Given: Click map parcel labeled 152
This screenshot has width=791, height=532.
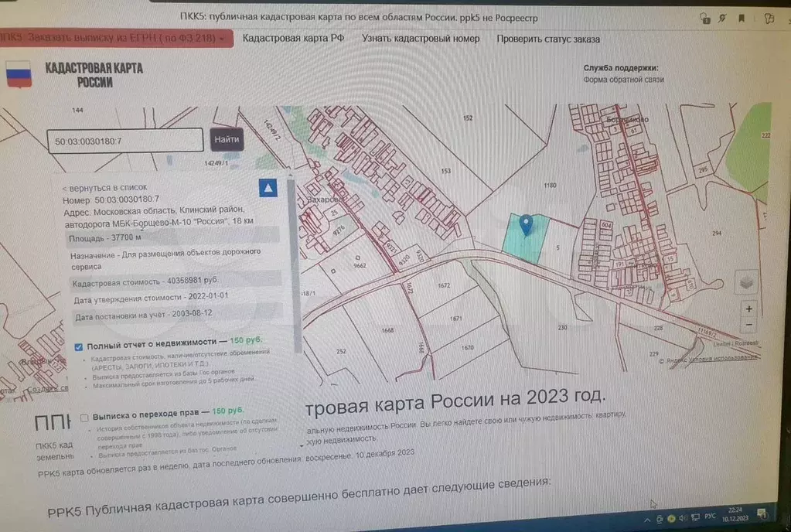Looking at the screenshot, I should (x=468, y=118).
